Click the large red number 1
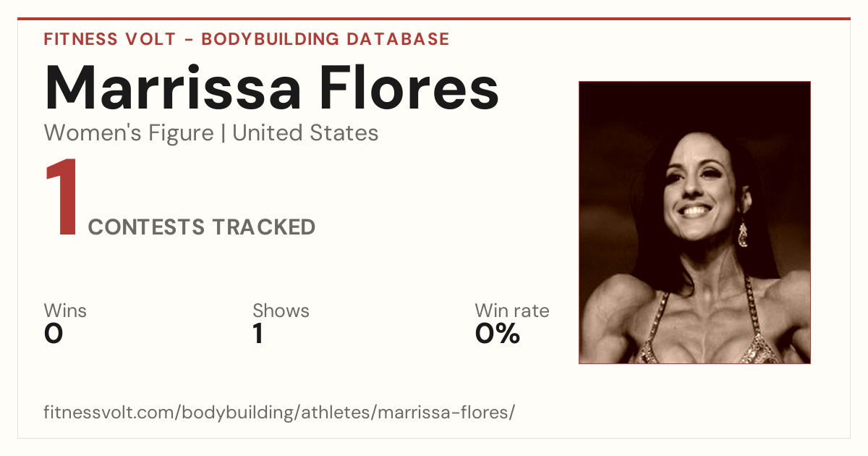 [62, 198]
